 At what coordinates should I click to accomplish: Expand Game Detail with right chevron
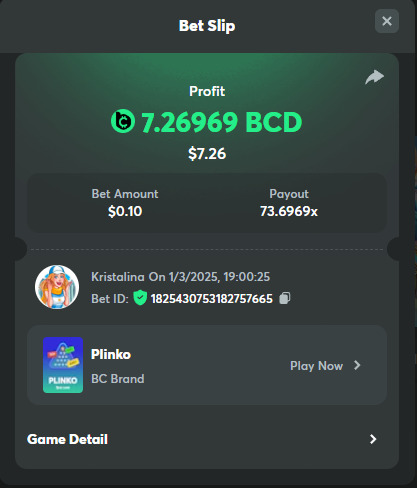click(373, 439)
